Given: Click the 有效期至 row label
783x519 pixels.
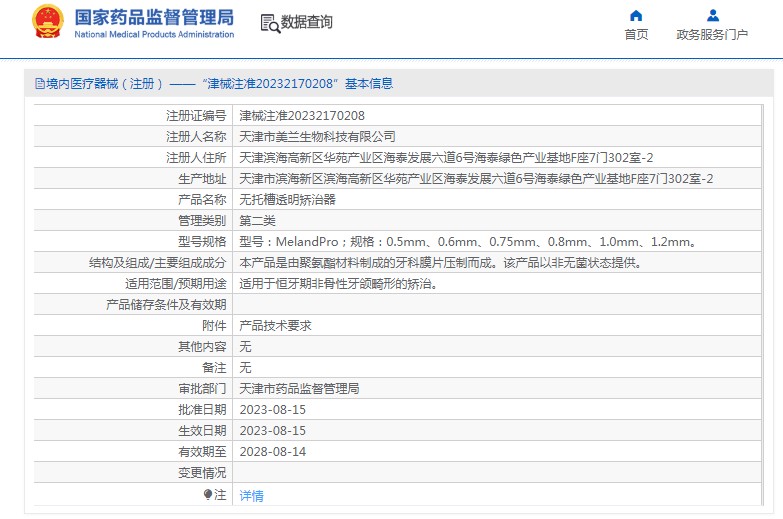Looking at the screenshot, I should [x=202, y=452].
